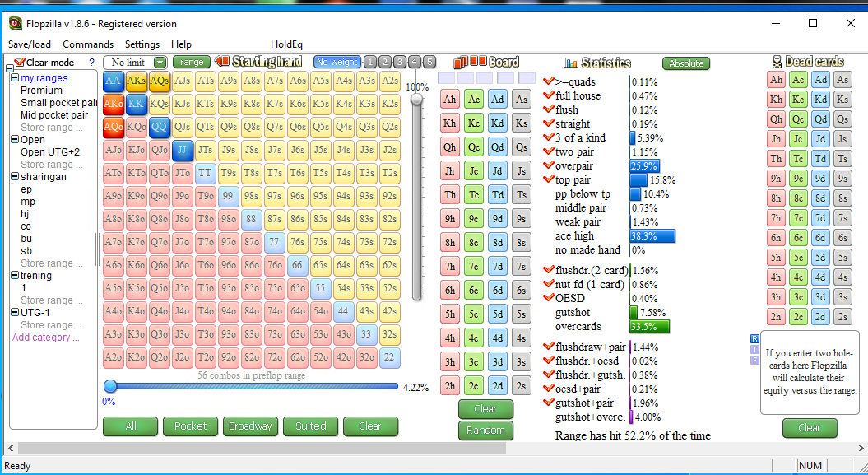868x475 pixels.
Task: Toggle the 3 of a kind checkmark
Action: tap(549, 137)
